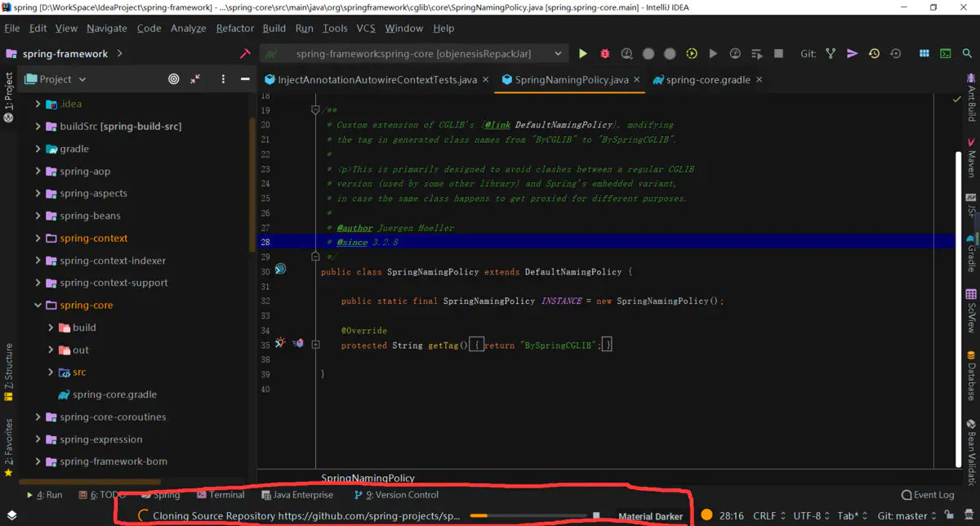
Task: Click the locate-file target icon in the Project panel
Action: 174,79
